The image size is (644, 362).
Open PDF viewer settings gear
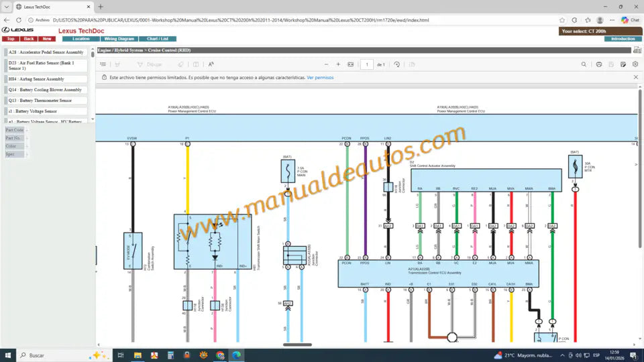coord(635,64)
